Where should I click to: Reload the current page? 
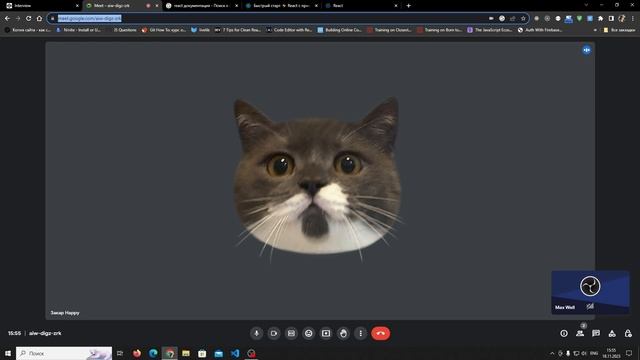coord(29,18)
